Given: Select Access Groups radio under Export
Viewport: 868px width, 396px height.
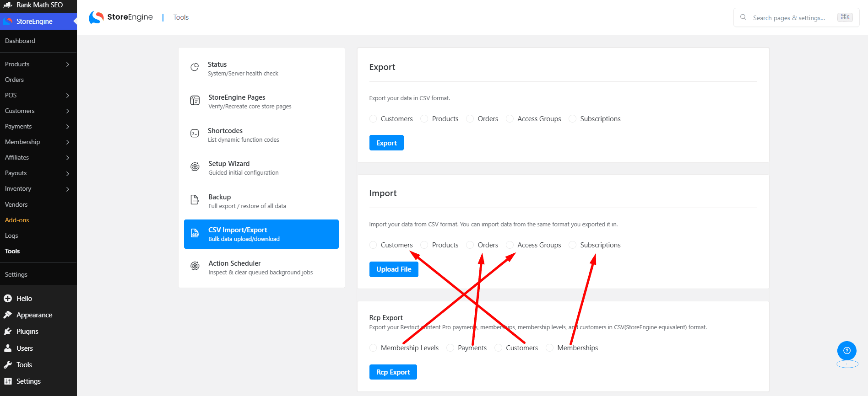Looking at the screenshot, I should 510,119.
